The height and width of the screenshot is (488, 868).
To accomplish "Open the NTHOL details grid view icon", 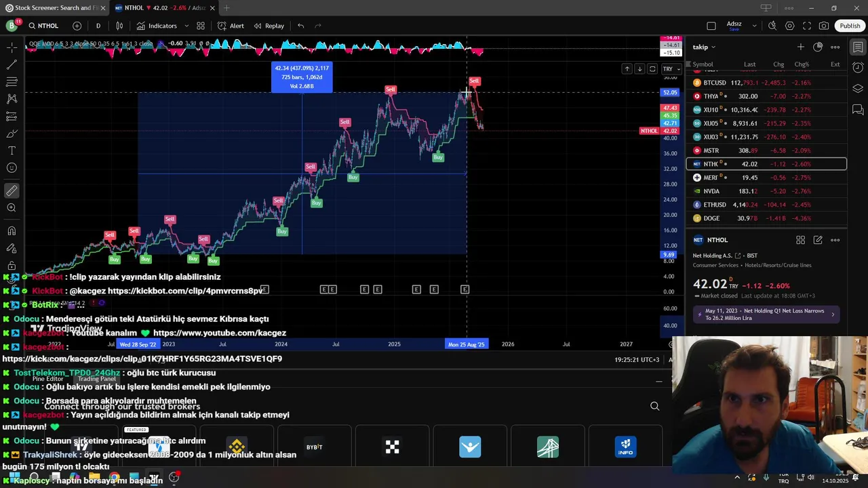I will [801, 240].
